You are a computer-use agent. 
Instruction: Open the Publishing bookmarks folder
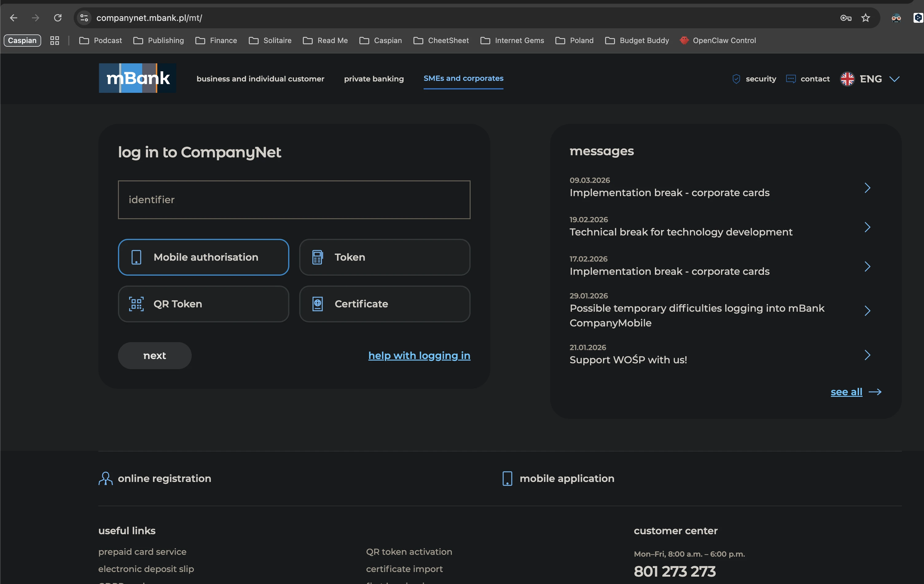159,40
